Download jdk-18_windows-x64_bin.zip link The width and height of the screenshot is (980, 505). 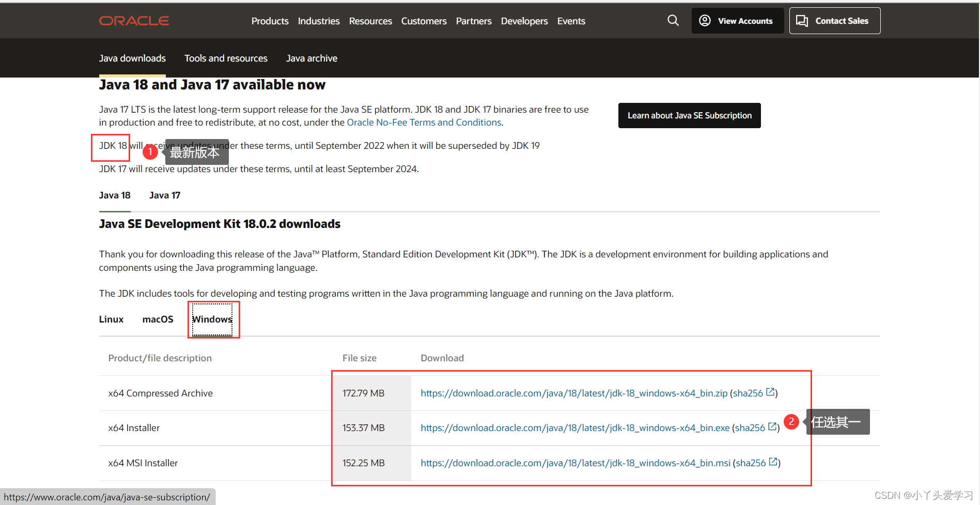coord(574,393)
